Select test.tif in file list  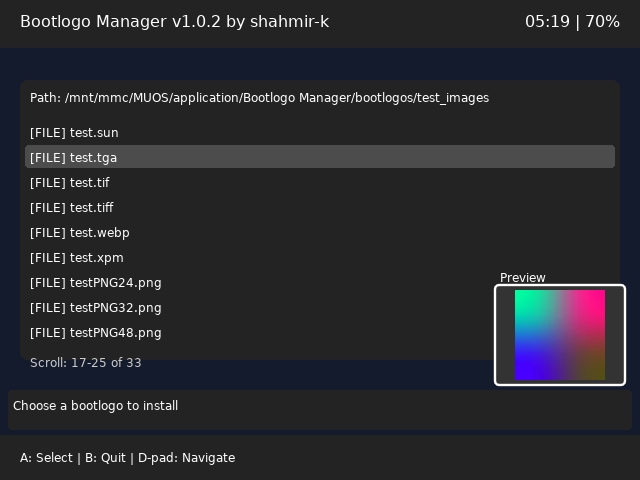(x=320, y=182)
